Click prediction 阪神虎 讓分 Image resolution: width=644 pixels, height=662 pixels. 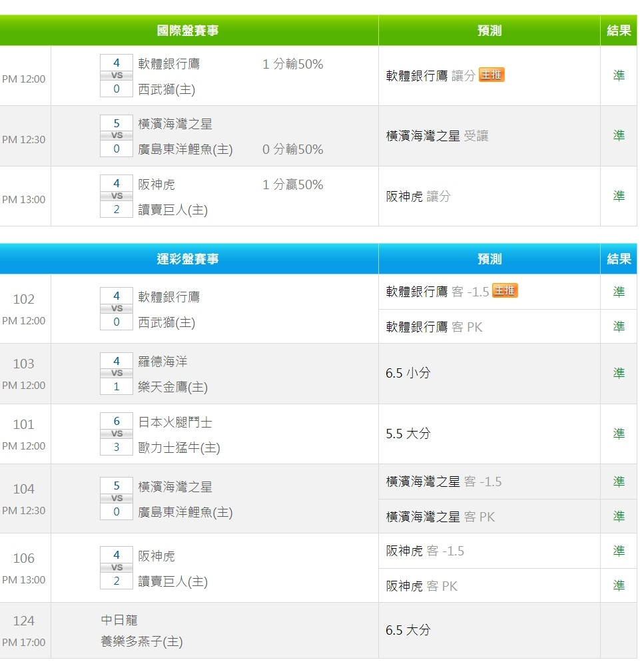[418, 196]
